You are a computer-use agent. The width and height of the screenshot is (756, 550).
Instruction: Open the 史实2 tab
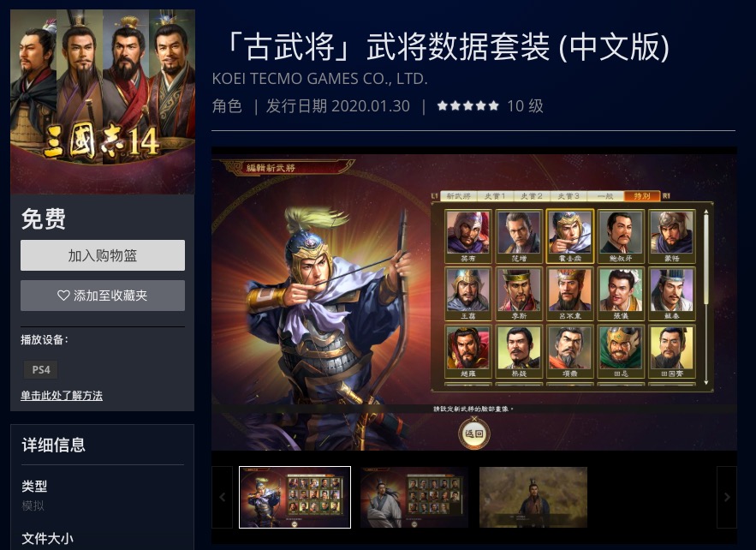[532, 196]
